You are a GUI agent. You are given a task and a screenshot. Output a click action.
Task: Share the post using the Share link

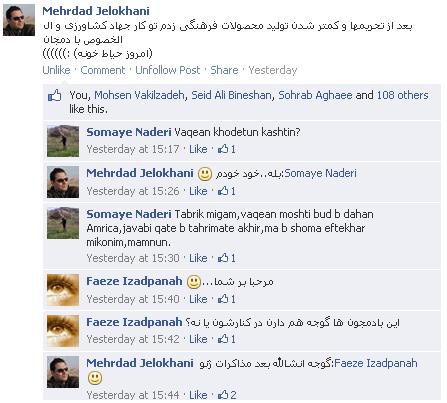coord(224,70)
